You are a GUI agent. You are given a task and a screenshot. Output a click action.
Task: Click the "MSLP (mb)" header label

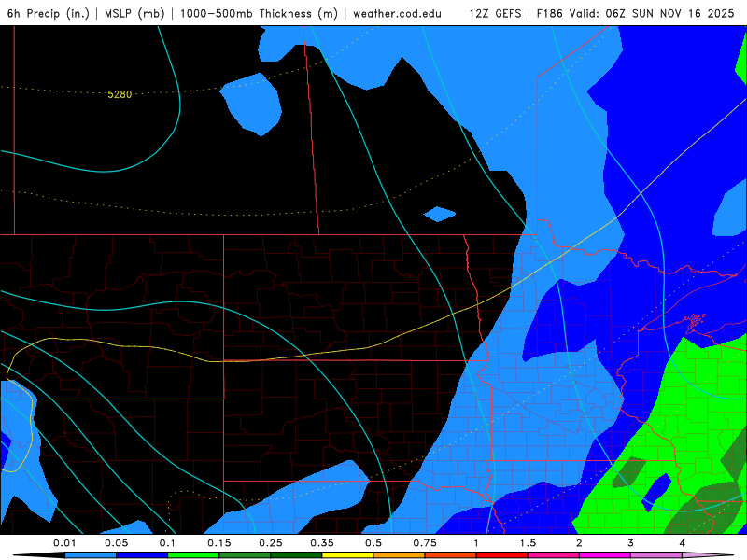point(134,13)
